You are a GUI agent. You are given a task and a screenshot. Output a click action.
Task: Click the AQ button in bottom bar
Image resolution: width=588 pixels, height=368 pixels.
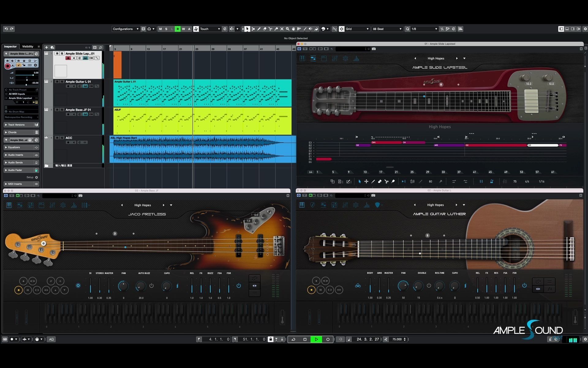pyautogui.click(x=51, y=339)
